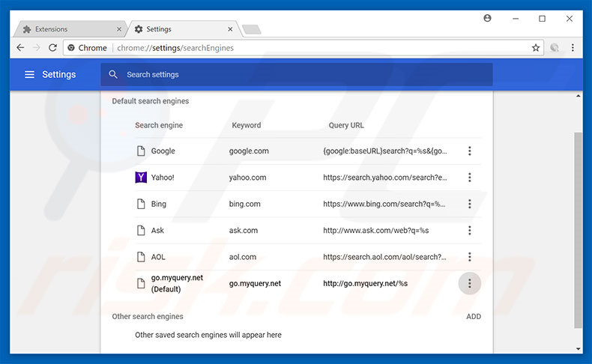This screenshot has height=364, width=592.
Task: Click the Ask row page icon
Action: tap(141, 231)
